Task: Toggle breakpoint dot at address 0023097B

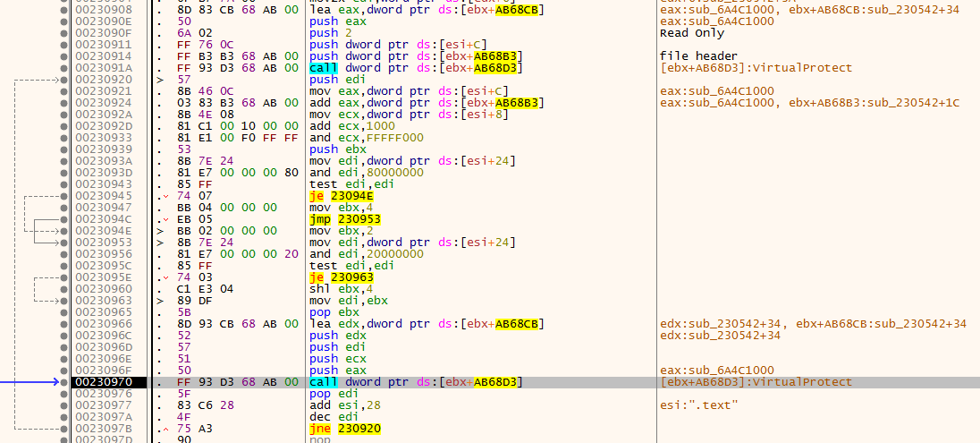Action: [63, 429]
